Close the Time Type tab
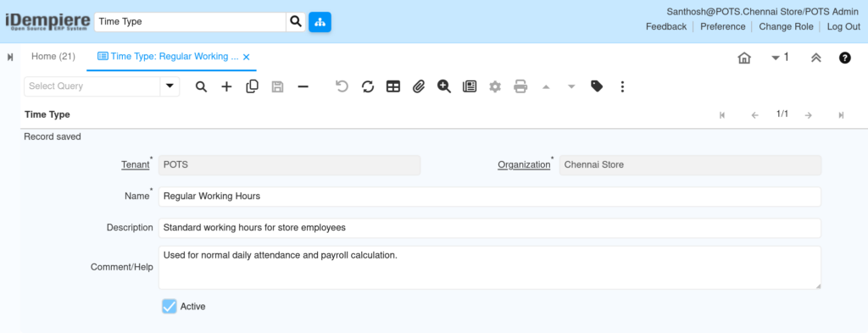The width and height of the screenshot is (868, 333). [x=247, y=57]
